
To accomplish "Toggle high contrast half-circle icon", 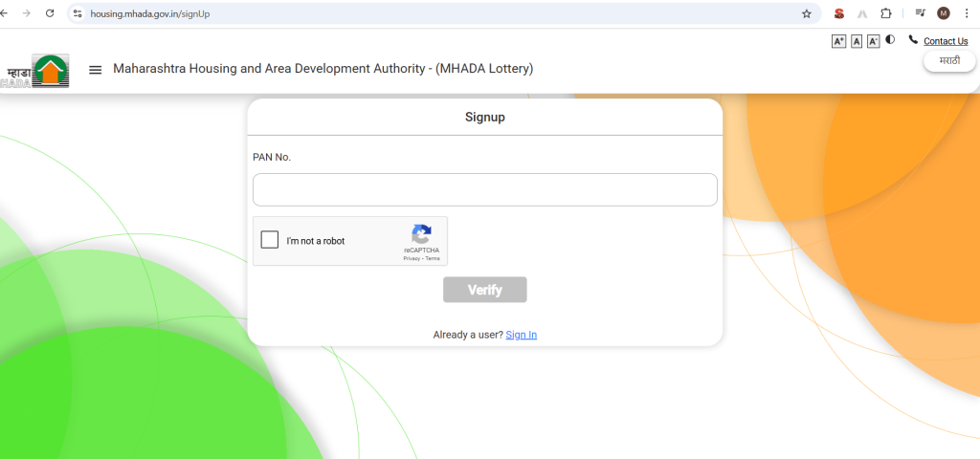I will click(x=890, y=39).
